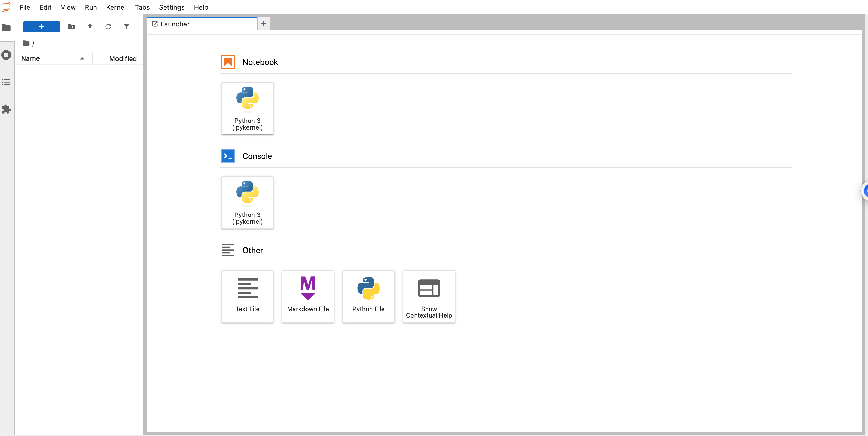This screenshot has height=436, width=868.
Task: Add a new tab with plus button
Action: (263, 24)
